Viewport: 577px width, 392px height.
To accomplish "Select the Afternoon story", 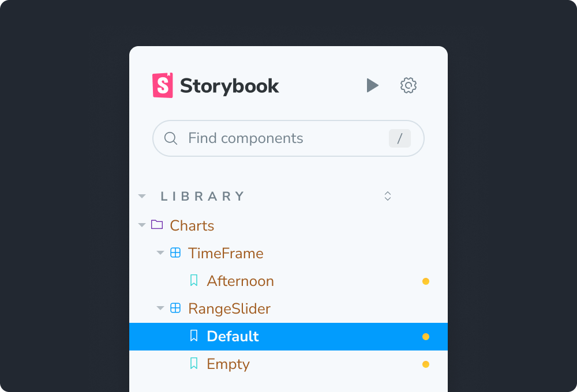I will pos(240,281).
